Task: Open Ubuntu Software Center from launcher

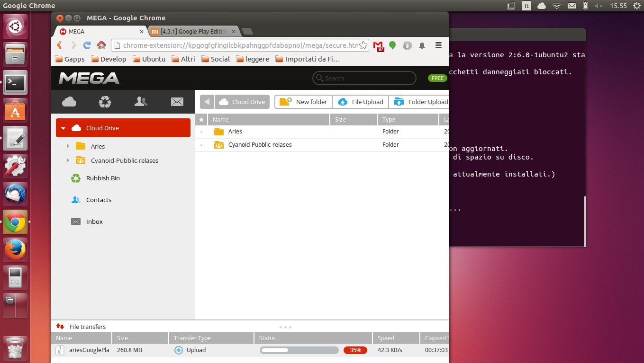Action: 16,110
